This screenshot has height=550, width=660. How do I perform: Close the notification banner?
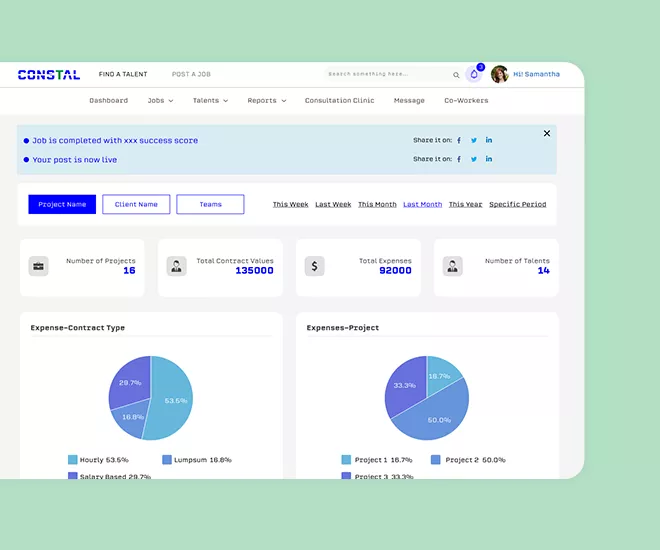pos(547,133)
